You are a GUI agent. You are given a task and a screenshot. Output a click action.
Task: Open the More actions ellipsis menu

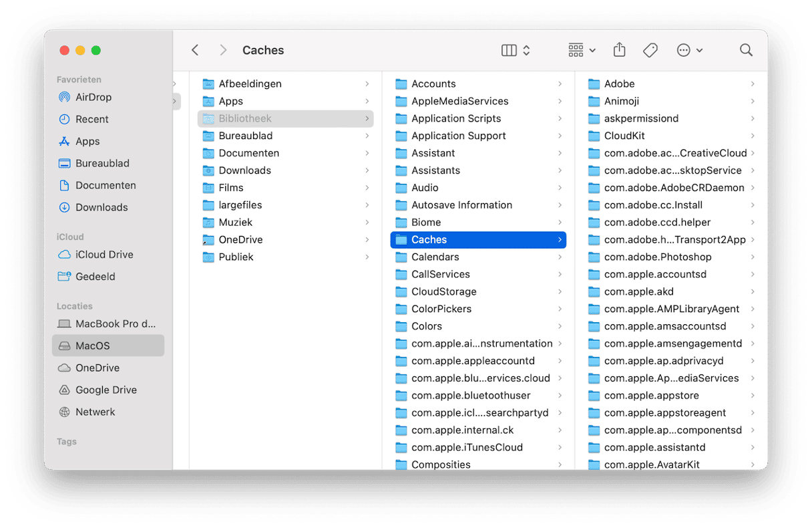click(x=689, y=50)
